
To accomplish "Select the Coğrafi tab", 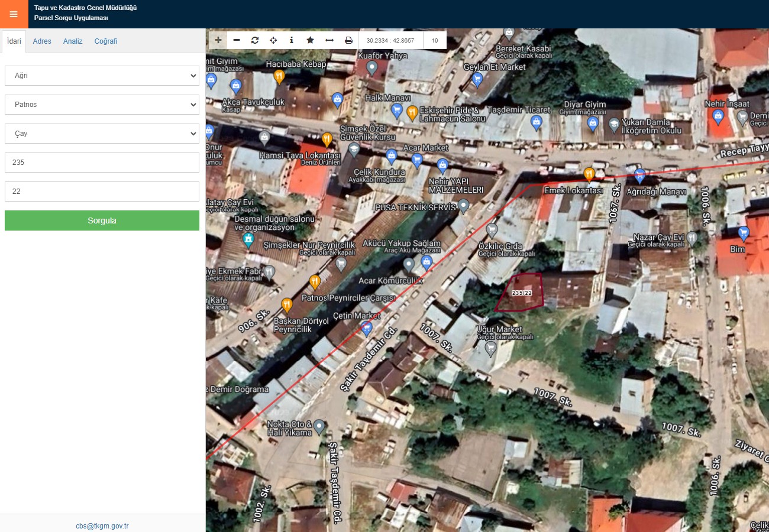I will point(106,41).
